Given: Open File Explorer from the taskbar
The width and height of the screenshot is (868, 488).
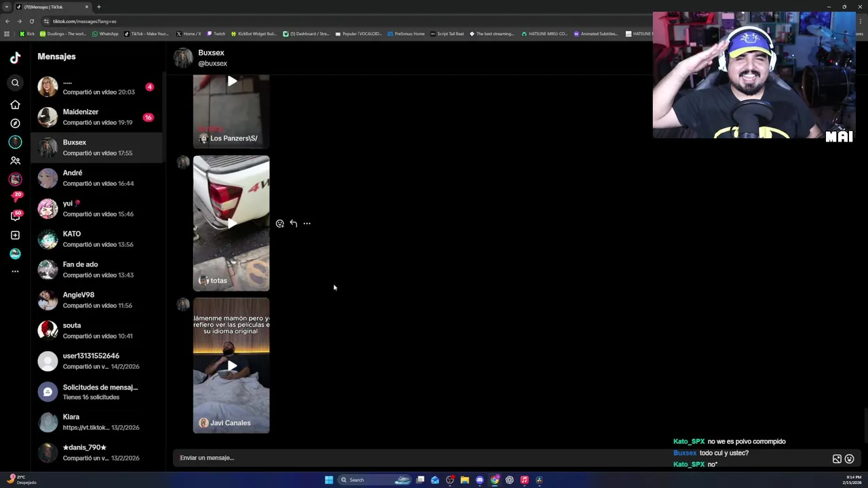Looking at the screenshot, I should tap(465, 480).
